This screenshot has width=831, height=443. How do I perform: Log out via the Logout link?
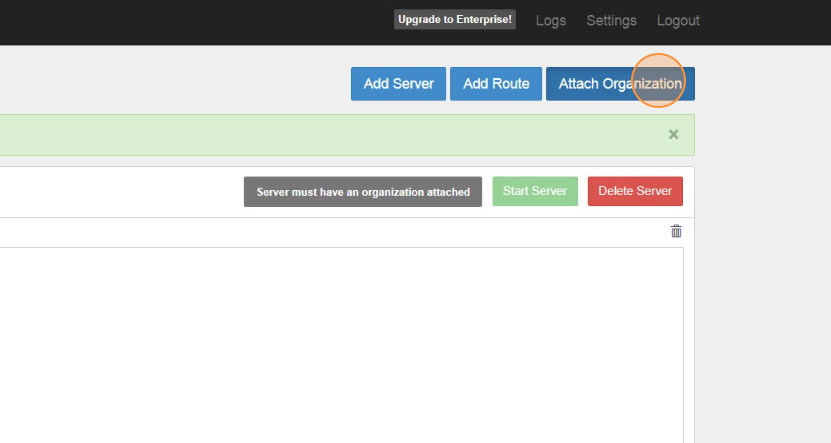[678, 21]
